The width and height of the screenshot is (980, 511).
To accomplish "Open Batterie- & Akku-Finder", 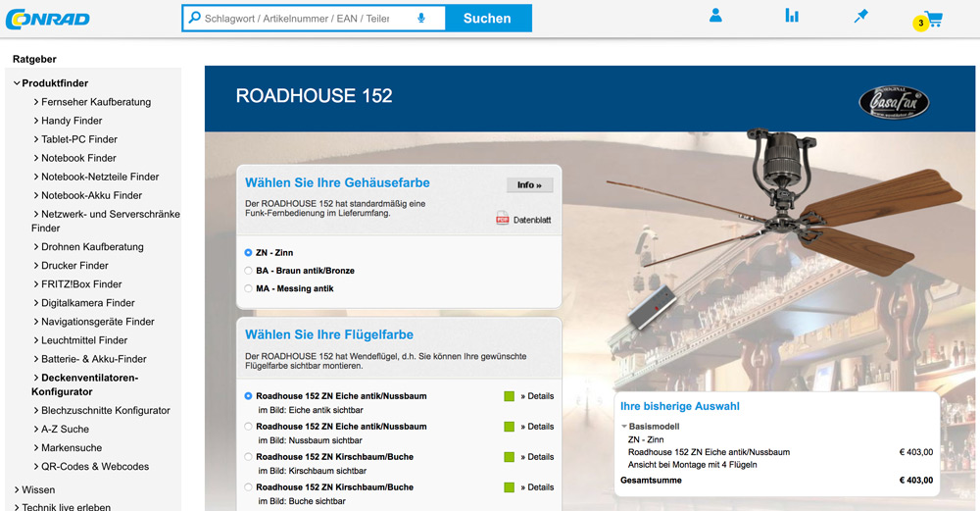I will 94,360.
